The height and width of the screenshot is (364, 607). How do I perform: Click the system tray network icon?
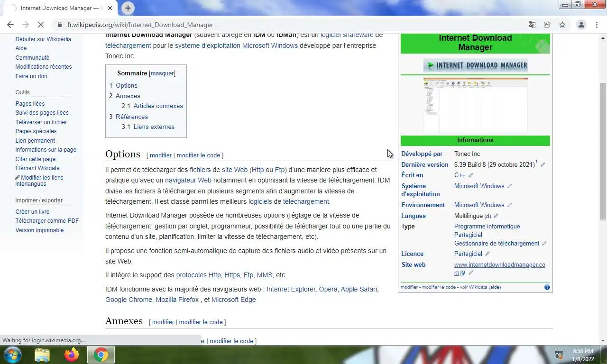559,355
